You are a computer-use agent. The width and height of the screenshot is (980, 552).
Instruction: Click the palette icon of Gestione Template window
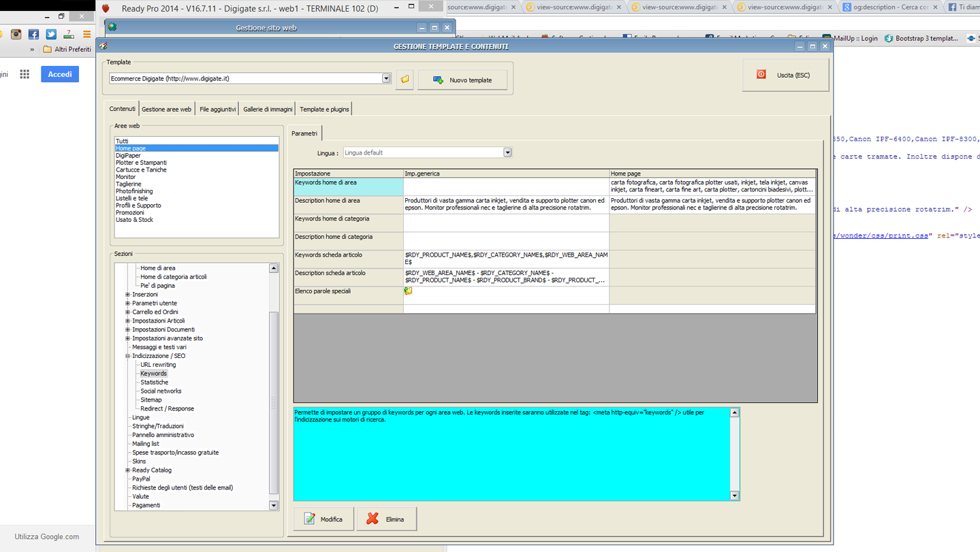[104, 46]
